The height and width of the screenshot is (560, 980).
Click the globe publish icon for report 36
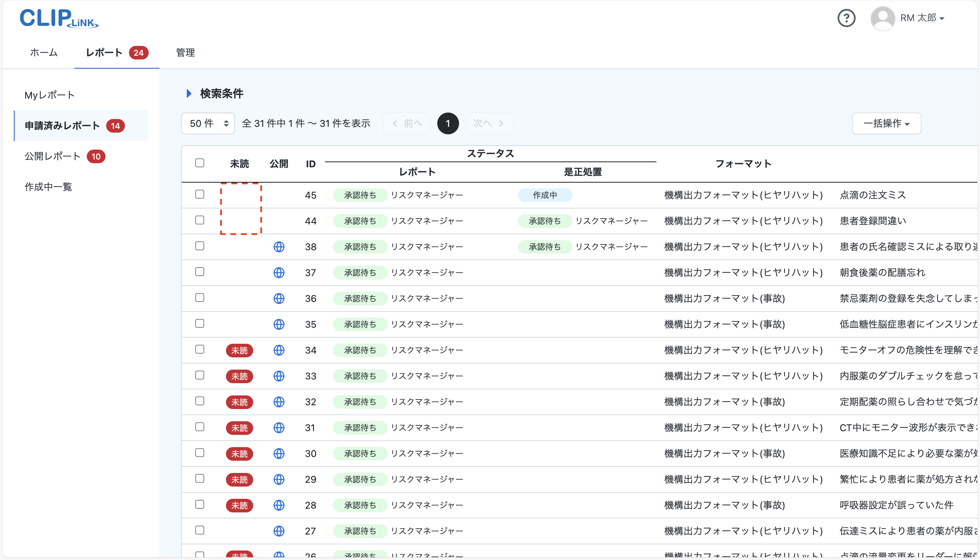[279, 298]
